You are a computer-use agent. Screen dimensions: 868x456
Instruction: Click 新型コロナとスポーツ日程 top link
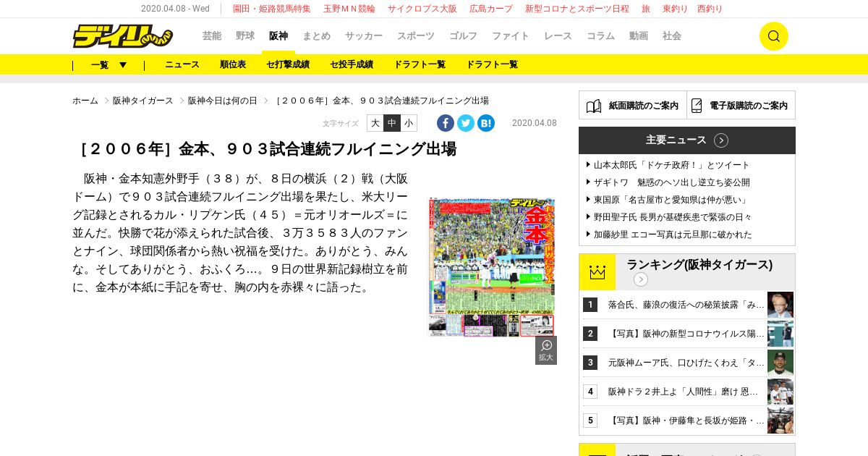coord(577,9)
